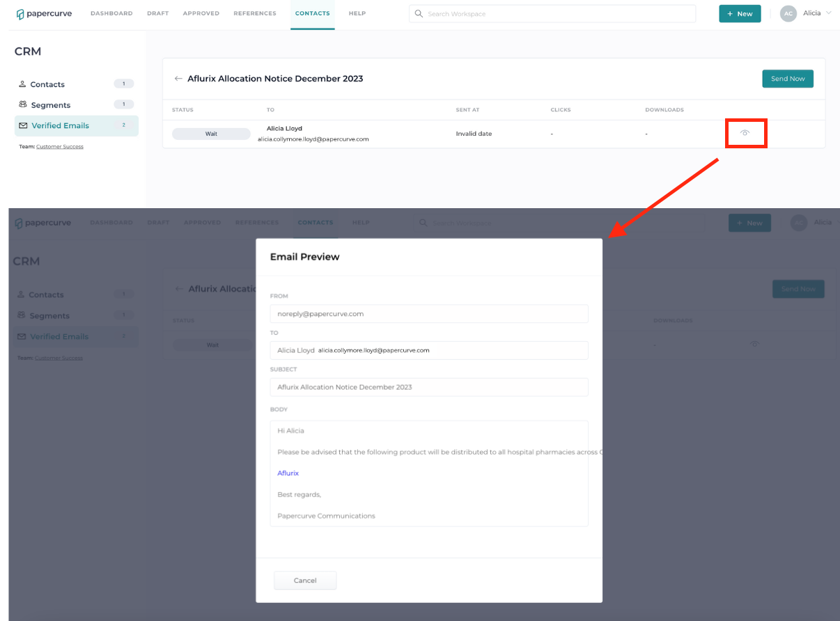Click the person icon beside Contacts in the sidebar
Image resolution: width=840 pixels, height=621 pixels.
(x=23, y=84)
